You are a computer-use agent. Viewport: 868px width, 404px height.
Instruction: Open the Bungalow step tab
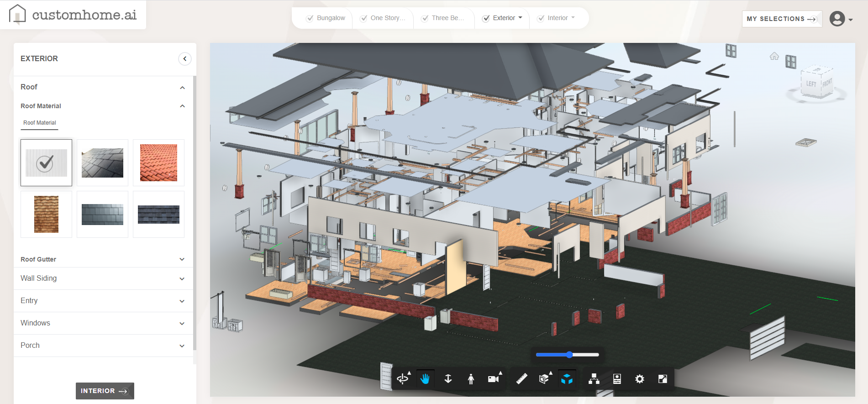coord(331,18)
